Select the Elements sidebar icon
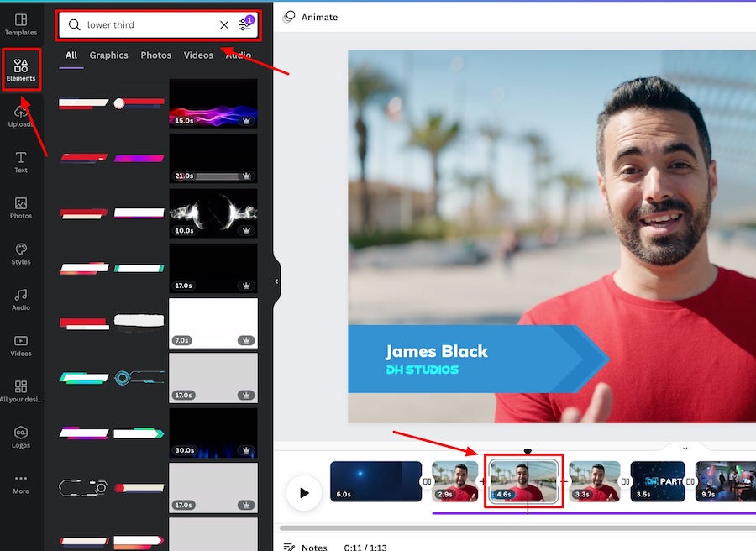Viewport: 756px width, 551px height. pyautogui.click(x=21, y=70)
